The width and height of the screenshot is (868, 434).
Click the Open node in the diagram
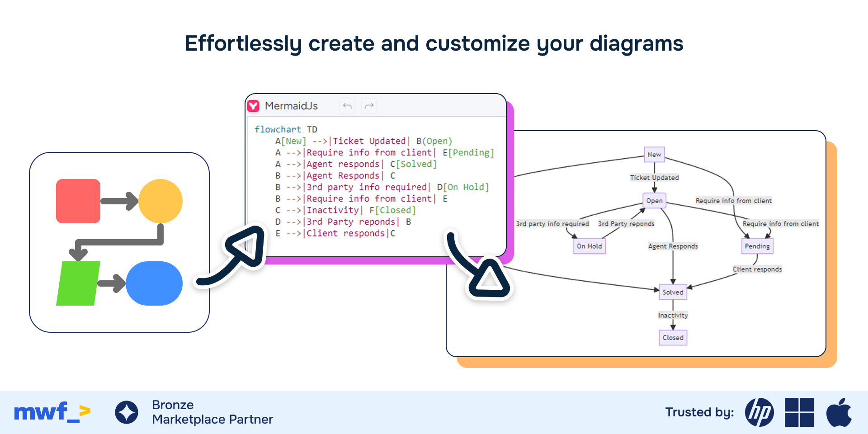654,201
